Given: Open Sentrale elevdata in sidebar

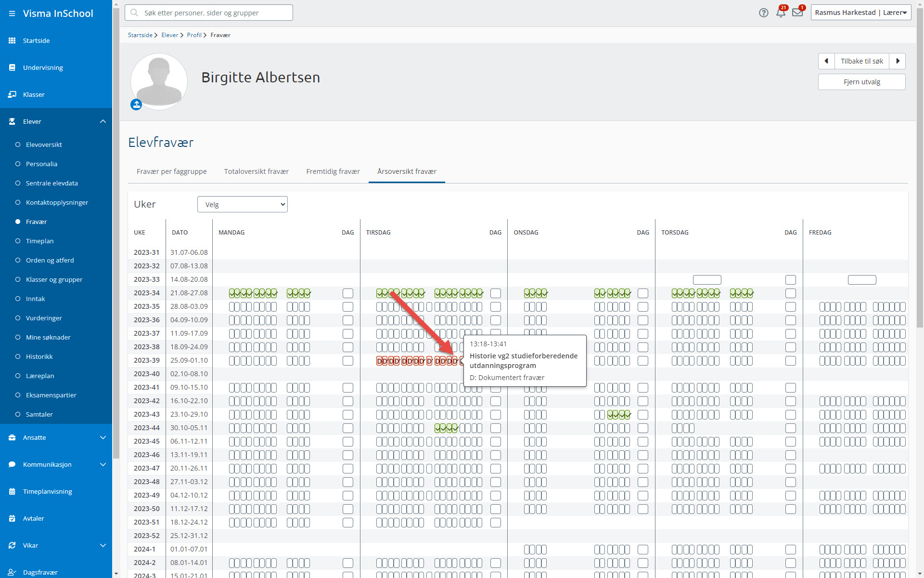Looking at the screenshot, I should point(51,183).
